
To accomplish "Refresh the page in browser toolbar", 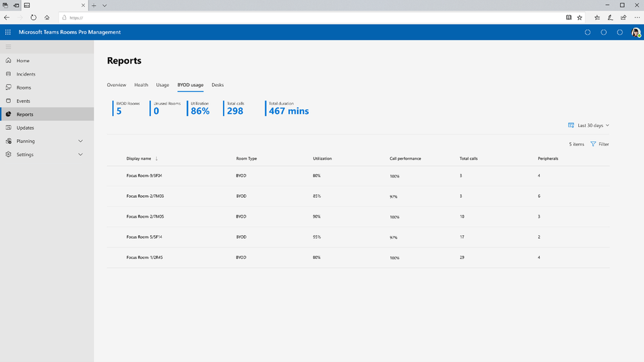I will pos(34,17).
